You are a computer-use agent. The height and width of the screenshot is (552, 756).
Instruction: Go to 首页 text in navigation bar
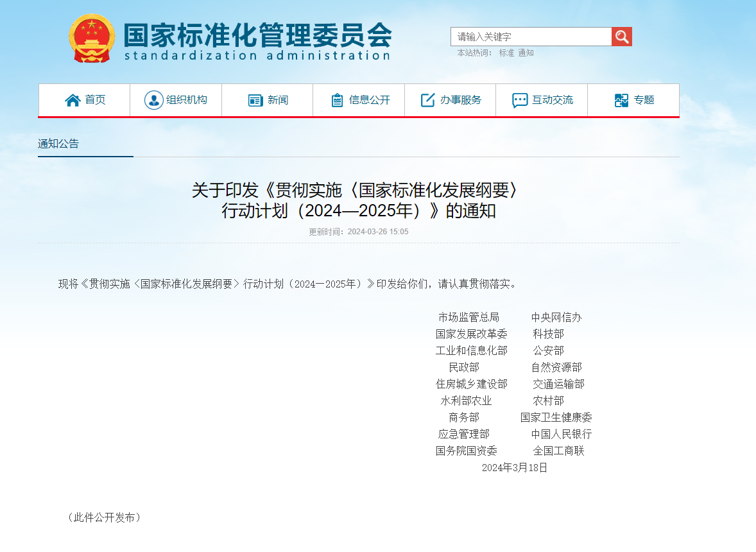95,100
